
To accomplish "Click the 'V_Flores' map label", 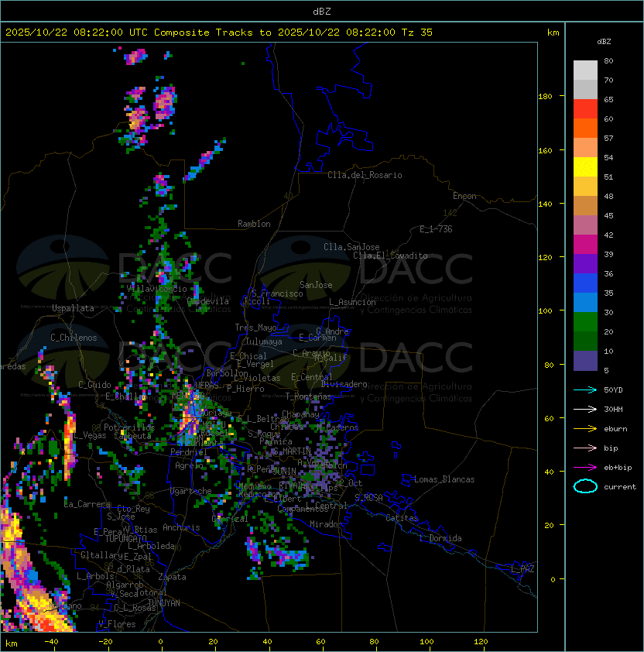I will click(117, 624).
